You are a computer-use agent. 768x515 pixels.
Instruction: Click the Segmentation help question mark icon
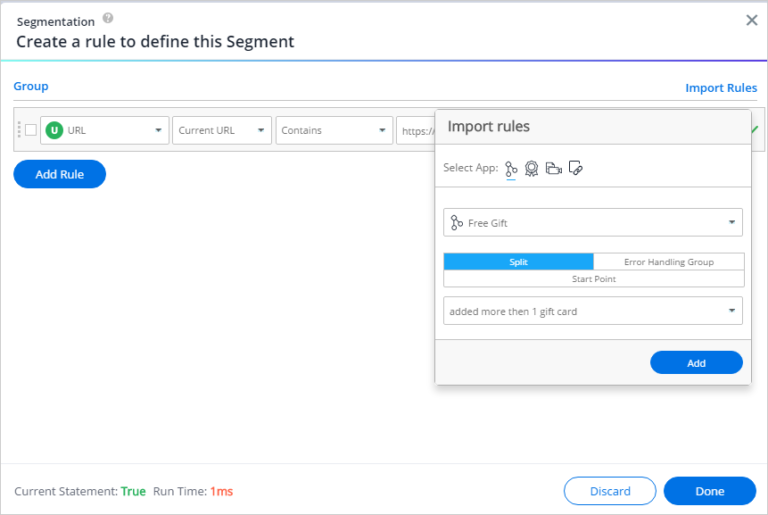click(x=108, y=18)
